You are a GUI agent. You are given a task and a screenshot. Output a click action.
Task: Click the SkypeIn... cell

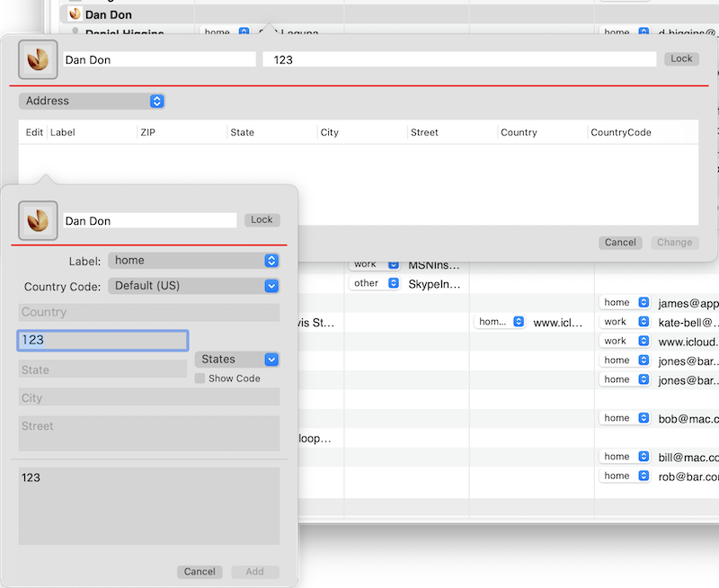pyautogui.click(x=434, y=284)
